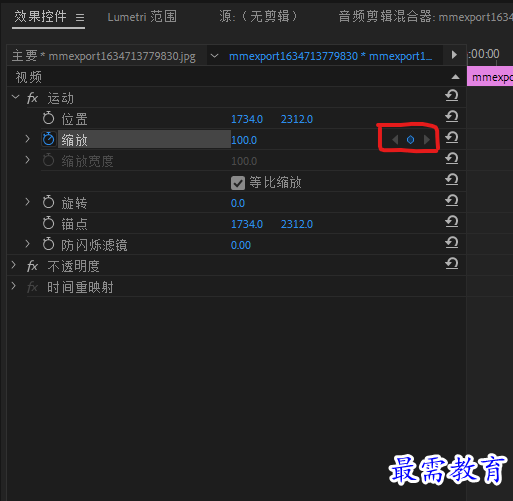Toggle 缩放 animation stopwatch

point(48,139)
